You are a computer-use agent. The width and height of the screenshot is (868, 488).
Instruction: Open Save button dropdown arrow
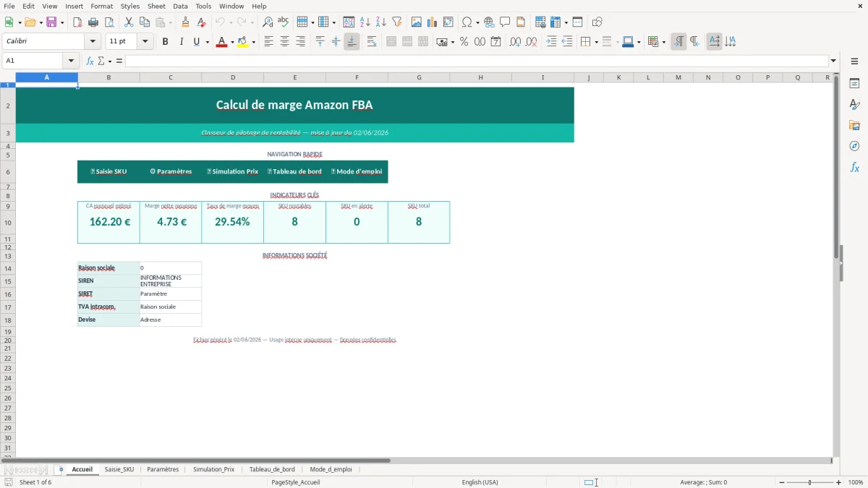pos(62,22)
